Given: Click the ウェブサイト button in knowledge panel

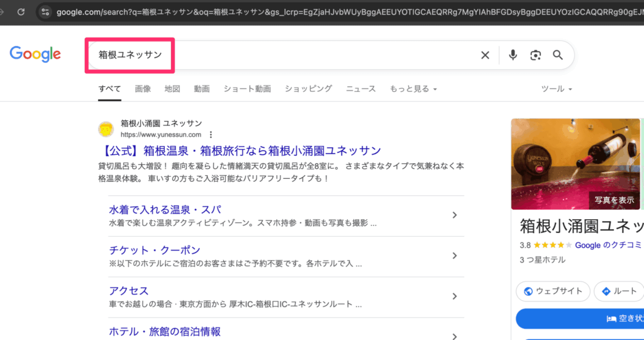Looking at the screenshot, I should pos(553,292).
